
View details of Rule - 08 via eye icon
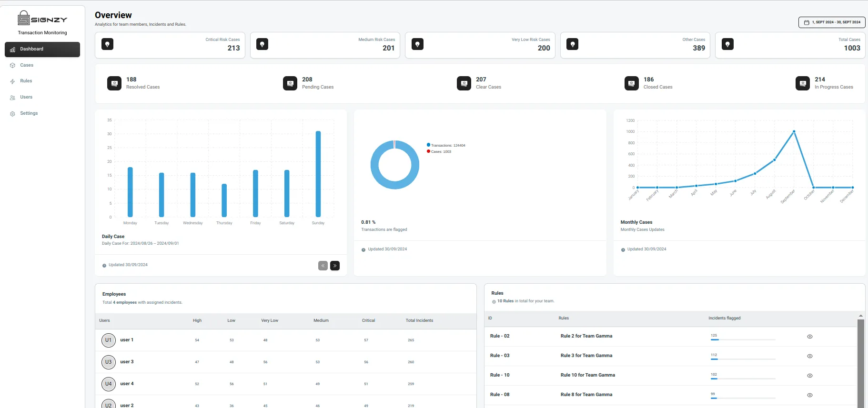pos(810,395)
